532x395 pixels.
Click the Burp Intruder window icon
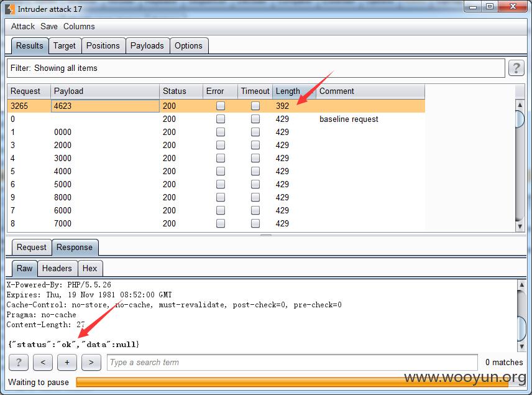10,9
